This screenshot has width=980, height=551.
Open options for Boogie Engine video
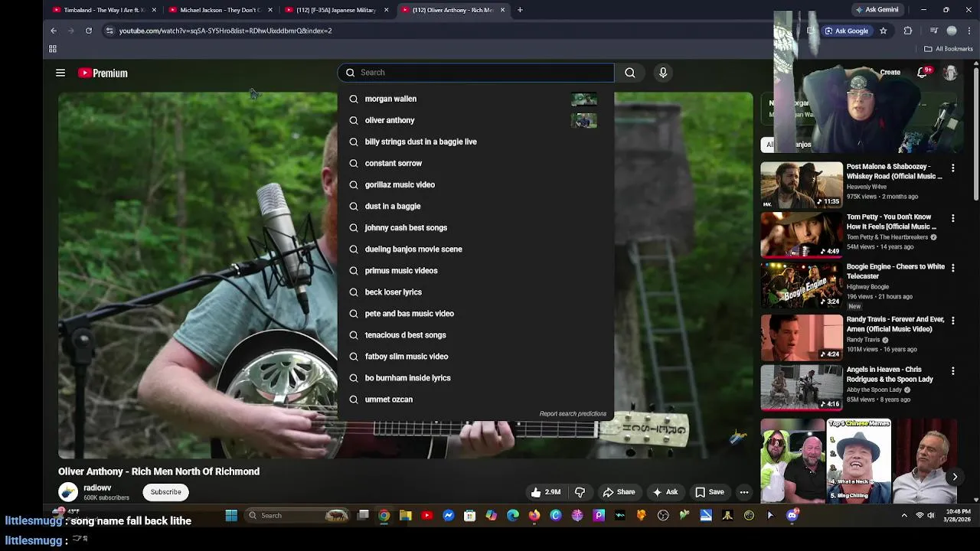click(953, 268)
